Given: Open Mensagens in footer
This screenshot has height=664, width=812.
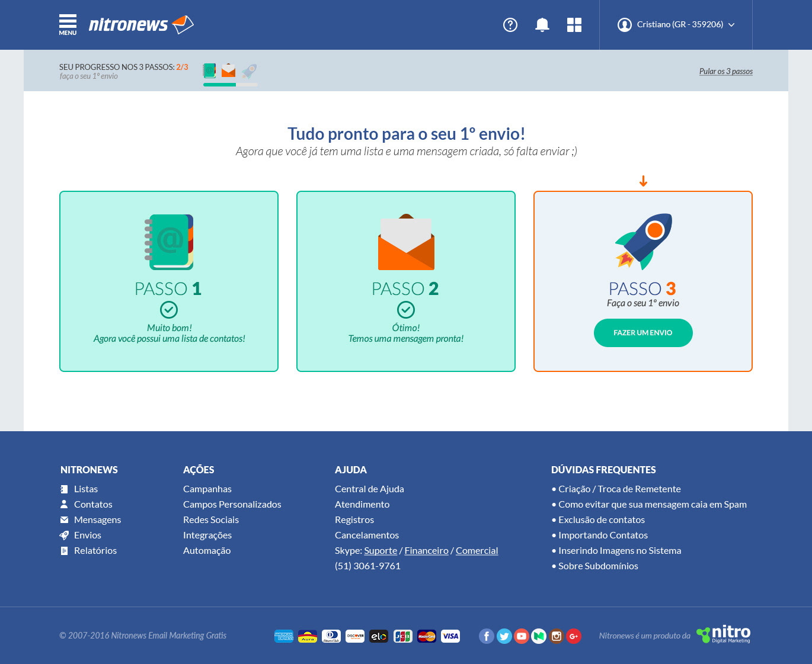Looking at the screenshot, I should pyautogui.click(x=97, y=520).
